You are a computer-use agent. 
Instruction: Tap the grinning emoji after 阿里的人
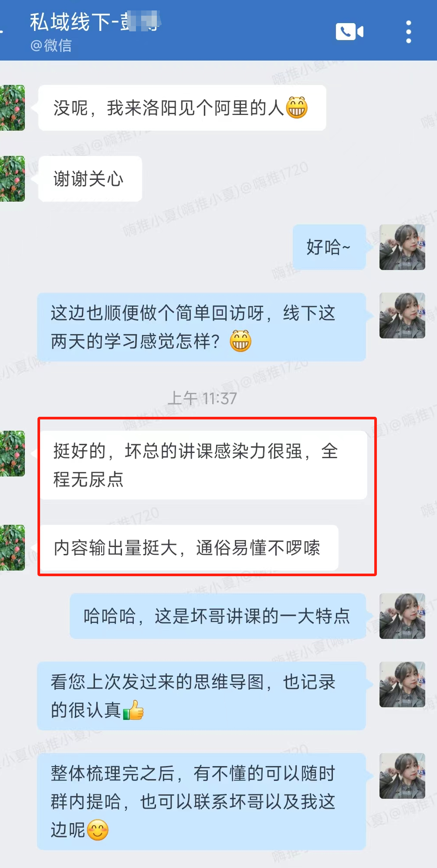click(x=297, y=108)
